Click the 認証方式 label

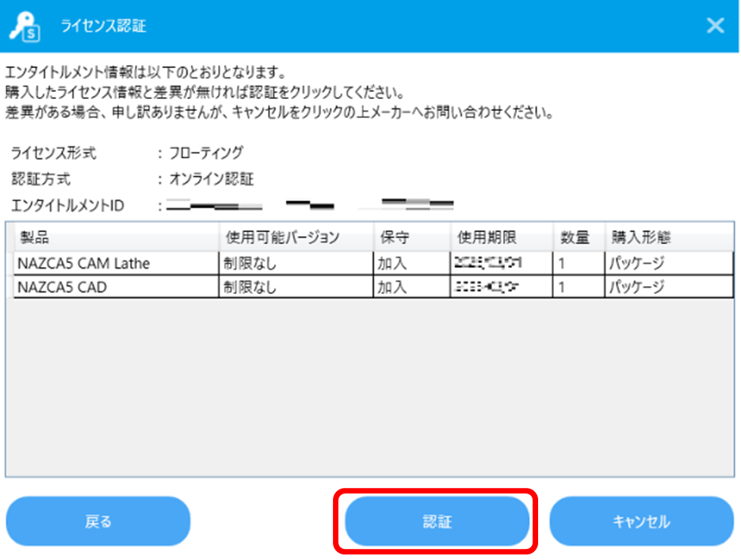click(40, 180)
